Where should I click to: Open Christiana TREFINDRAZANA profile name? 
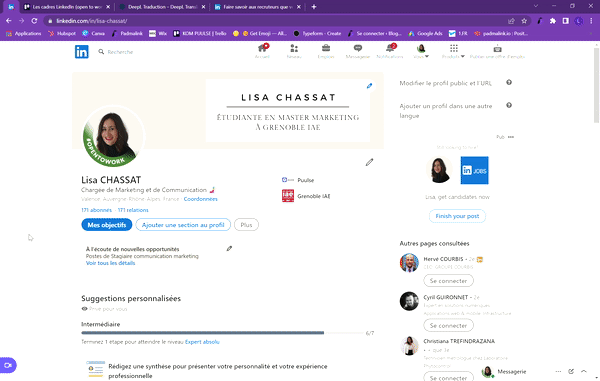click(459, 341)
